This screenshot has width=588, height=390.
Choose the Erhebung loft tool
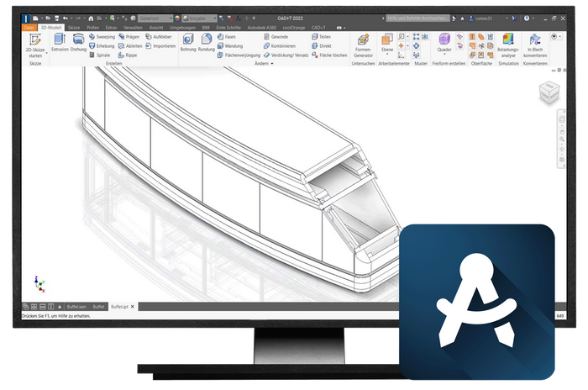102,45
